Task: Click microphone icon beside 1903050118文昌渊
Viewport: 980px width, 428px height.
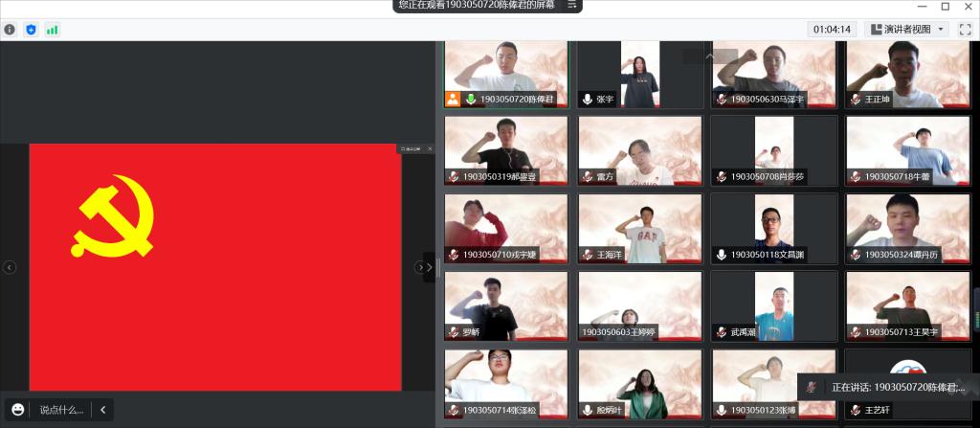Action: pyautogui.click(x=720, y=255)
